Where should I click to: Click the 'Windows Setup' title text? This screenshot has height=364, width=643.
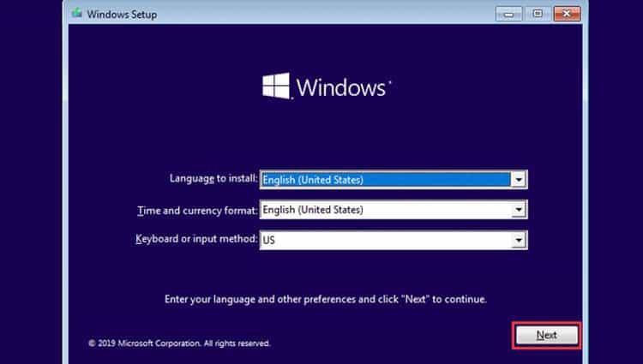(x=122, y=15)
